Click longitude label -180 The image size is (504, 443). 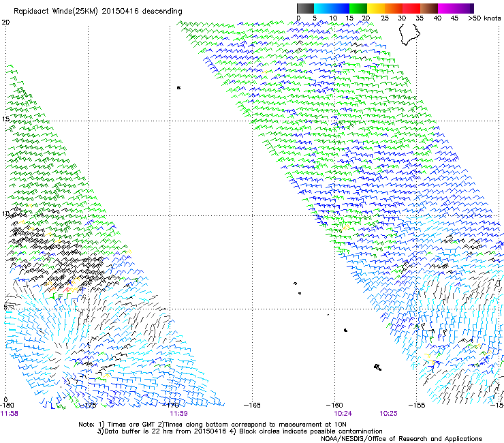point(7,406)
